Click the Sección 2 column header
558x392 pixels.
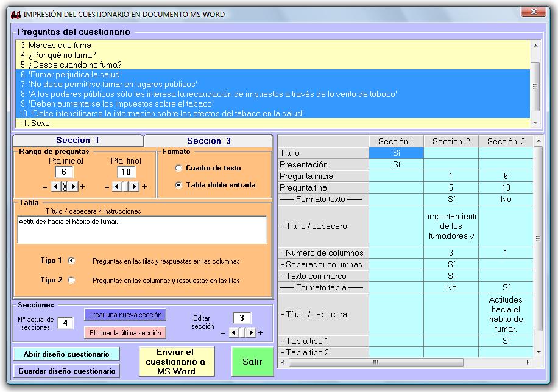coord(451,141)
